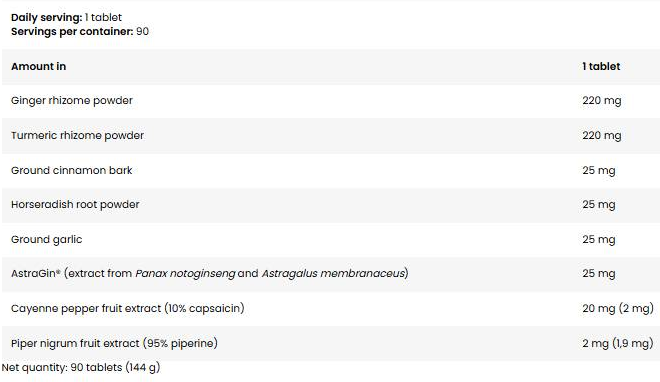Click Astragalus membranaceus italic text
This screenshot has height=382, width=660.
click(x=333, y=273)
